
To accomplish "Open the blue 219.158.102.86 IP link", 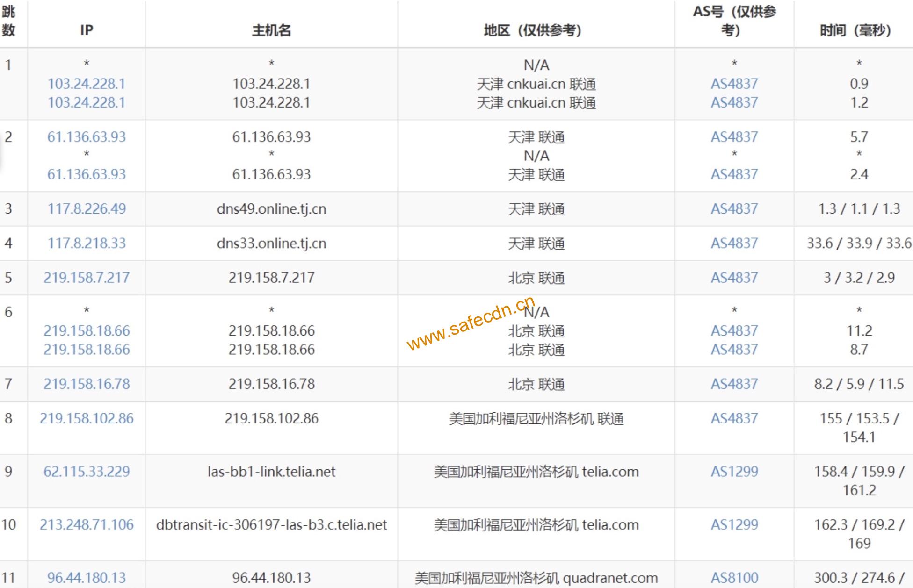I will [x=87, y=418].
